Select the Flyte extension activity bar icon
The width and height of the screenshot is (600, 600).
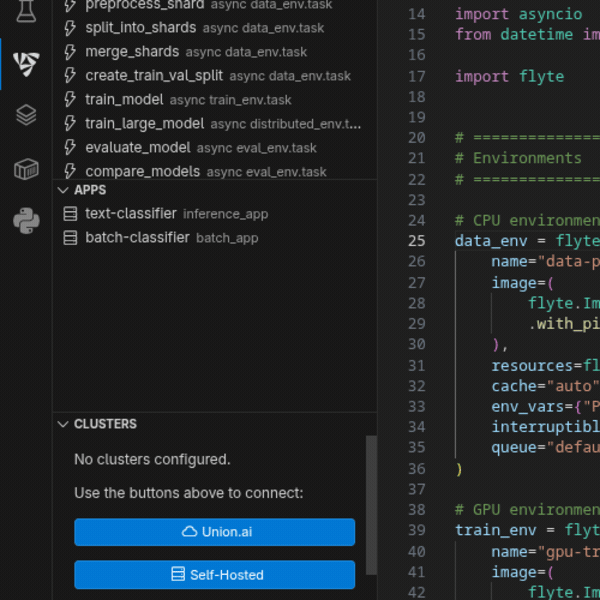(x=26, y=64)
